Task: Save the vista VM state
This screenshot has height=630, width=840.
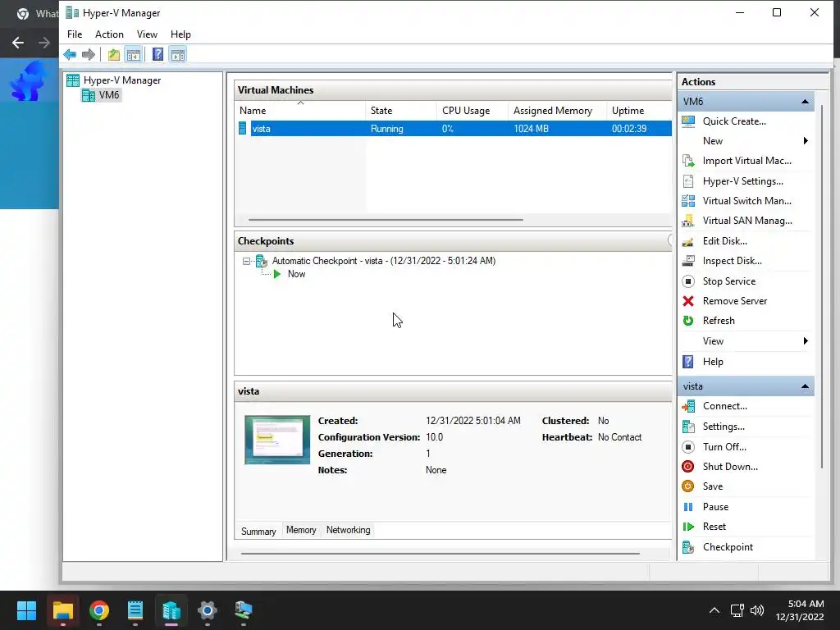Action: pos(713,486)
